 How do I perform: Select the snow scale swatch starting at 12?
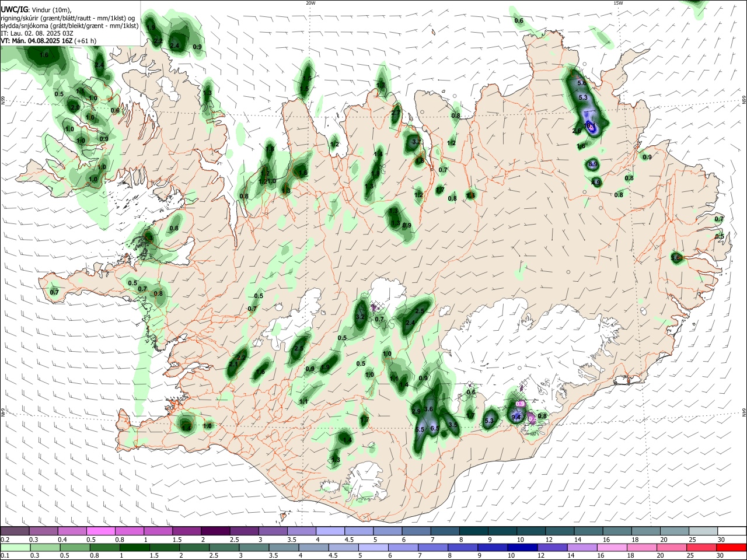click(559, 531)
